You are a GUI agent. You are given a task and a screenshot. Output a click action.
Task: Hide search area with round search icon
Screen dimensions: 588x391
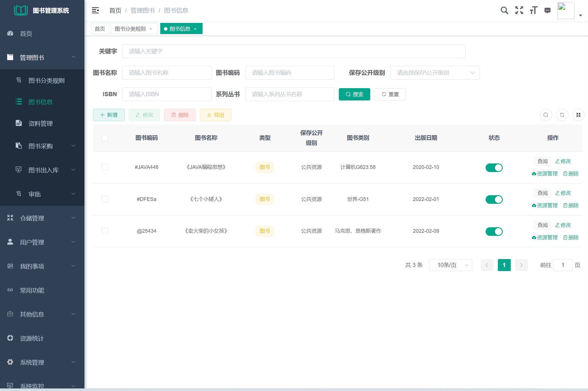coord(546,115)
